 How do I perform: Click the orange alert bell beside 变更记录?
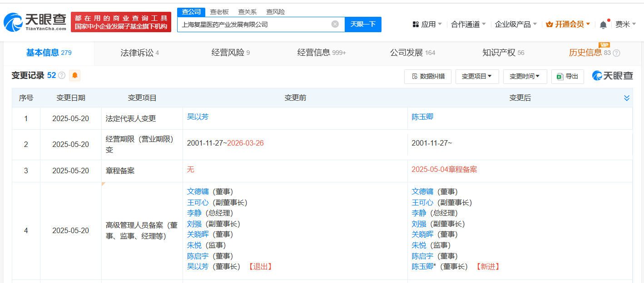(74, 76)
